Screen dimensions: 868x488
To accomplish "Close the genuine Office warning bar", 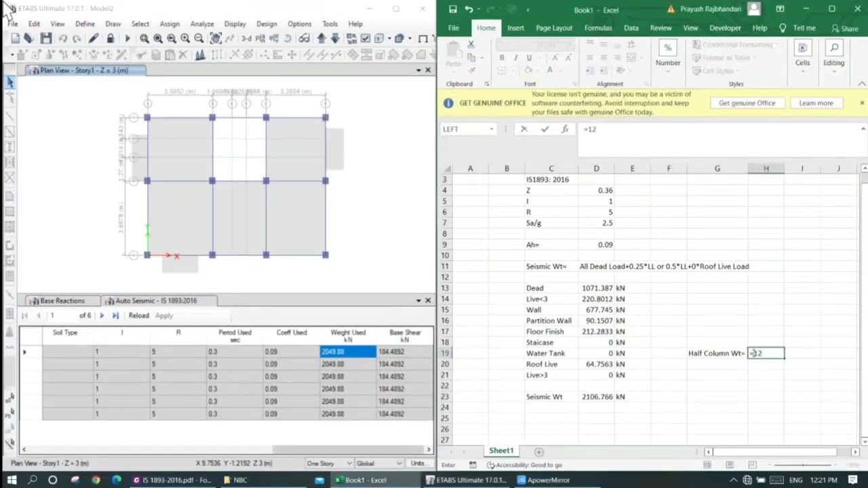I will pyautogui.click(x=862, y=103).
